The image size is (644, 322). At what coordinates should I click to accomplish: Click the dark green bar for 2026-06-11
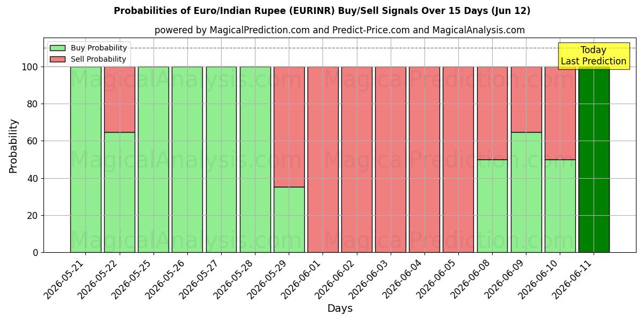(594, 159)
